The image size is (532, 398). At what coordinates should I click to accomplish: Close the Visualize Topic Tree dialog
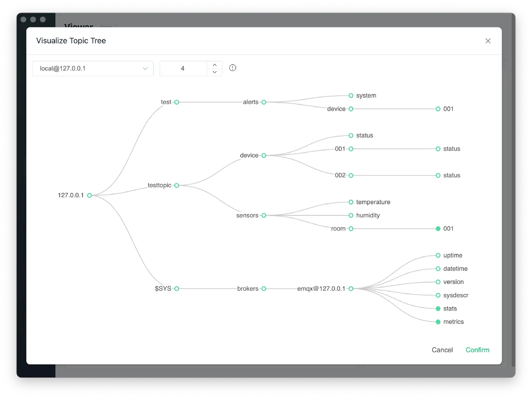pyautogui.click(x=488, y=41)
